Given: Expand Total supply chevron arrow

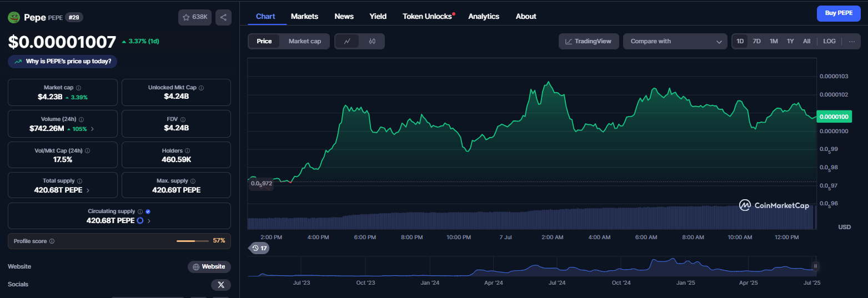Looking at the screenshot, I should pyautogui.click(x=88, y=190).
